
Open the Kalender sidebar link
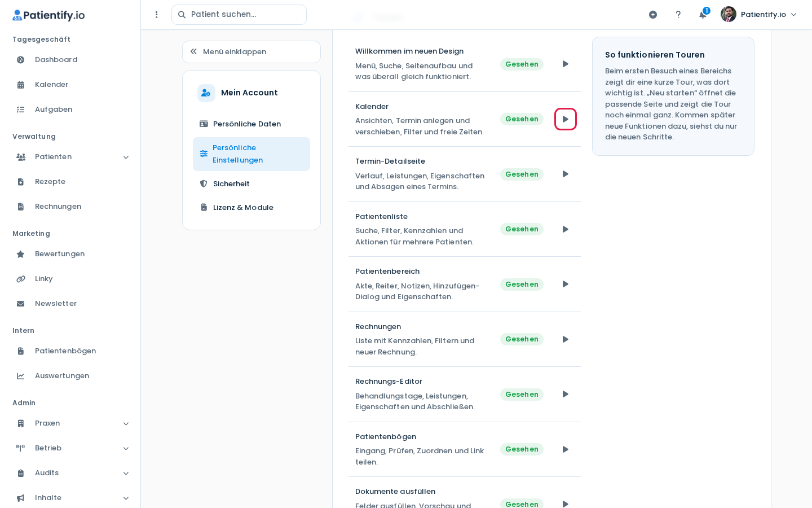click(70, 85)
